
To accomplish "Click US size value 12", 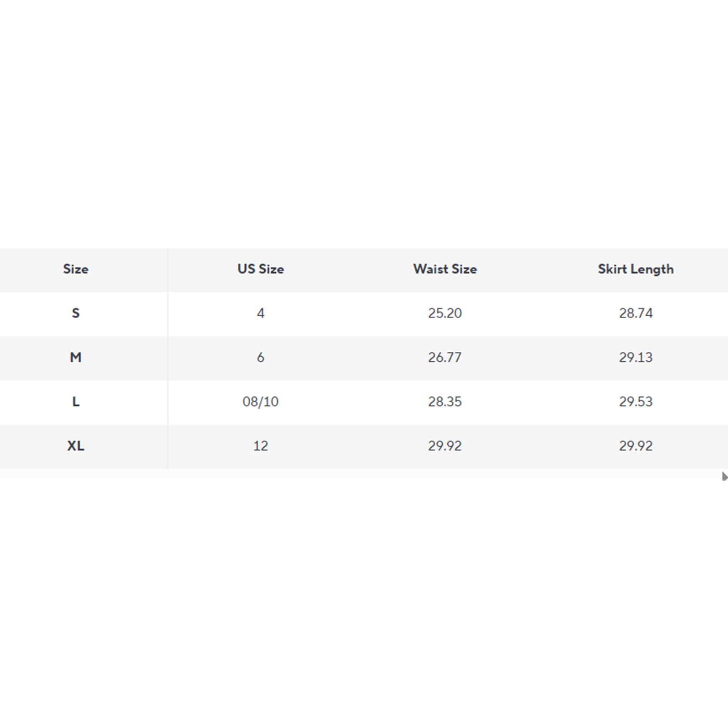I will [x=261, y=445].
